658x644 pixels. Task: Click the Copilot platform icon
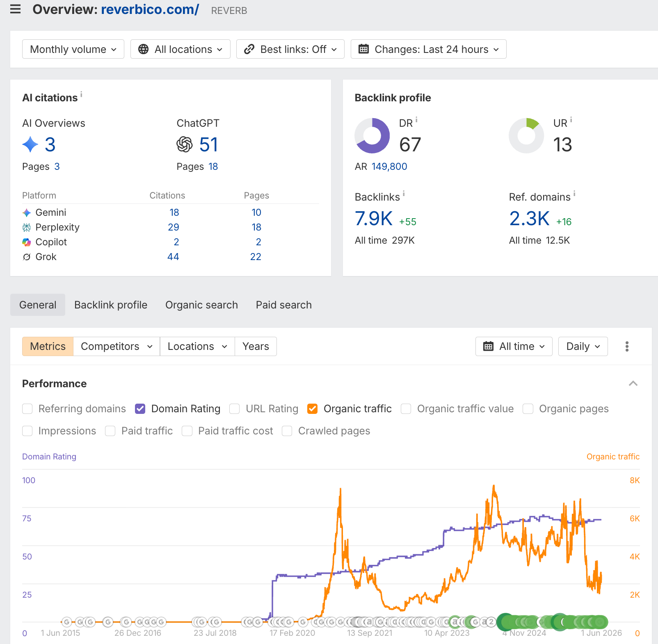click(27, 242)
